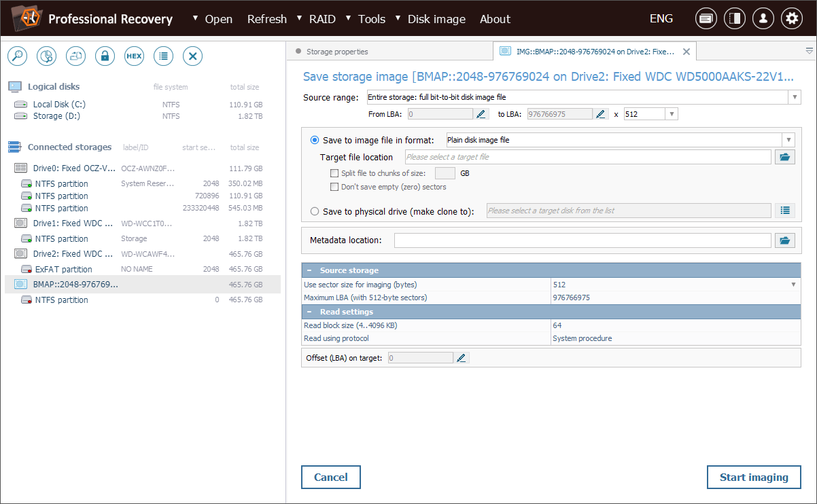Image resolution: width=817 pixels, height=504 pixels.
Task: Click target disk selection field
Action: click(629, 211)
